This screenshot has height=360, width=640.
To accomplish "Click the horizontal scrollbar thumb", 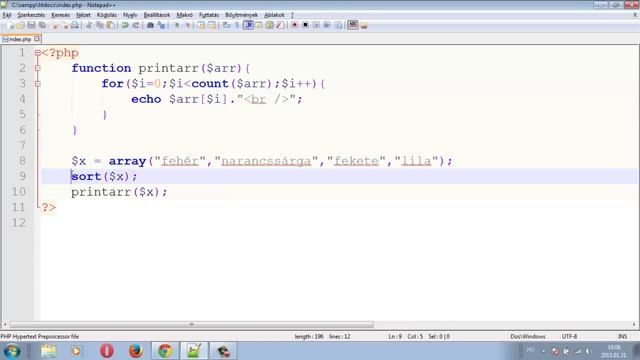I will (191, 324).
